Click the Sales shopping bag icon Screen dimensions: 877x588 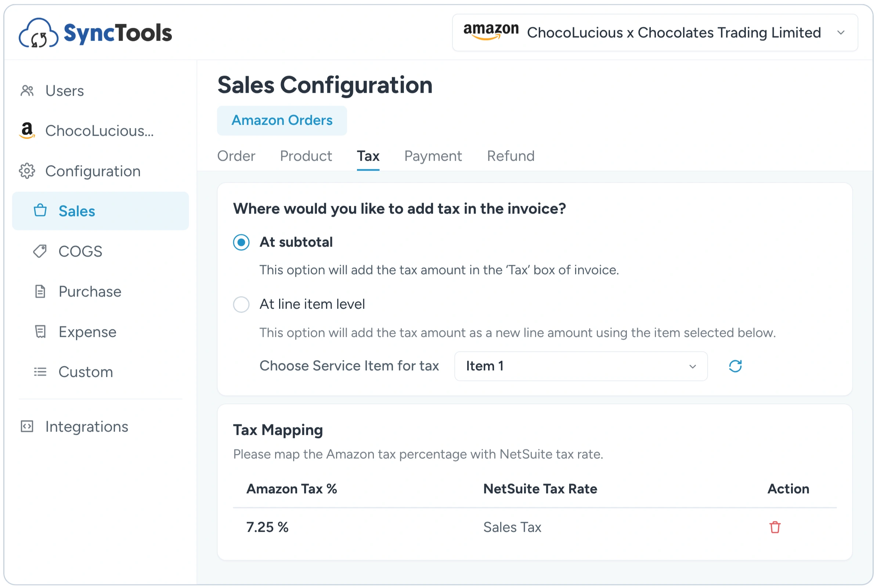tap(40, 211)
